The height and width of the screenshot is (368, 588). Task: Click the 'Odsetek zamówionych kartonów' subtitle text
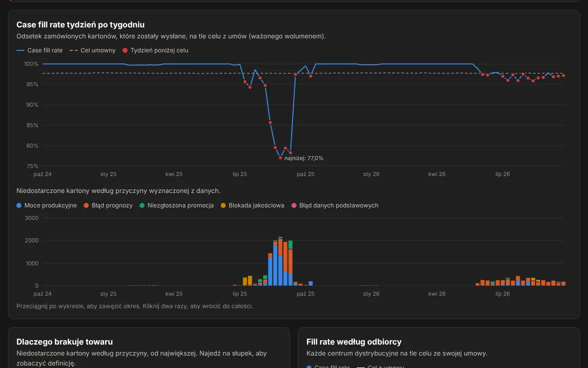tap(171, 36)
